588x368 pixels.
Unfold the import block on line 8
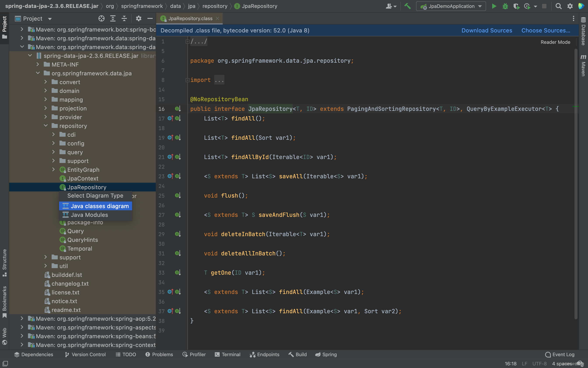[187, 80]
